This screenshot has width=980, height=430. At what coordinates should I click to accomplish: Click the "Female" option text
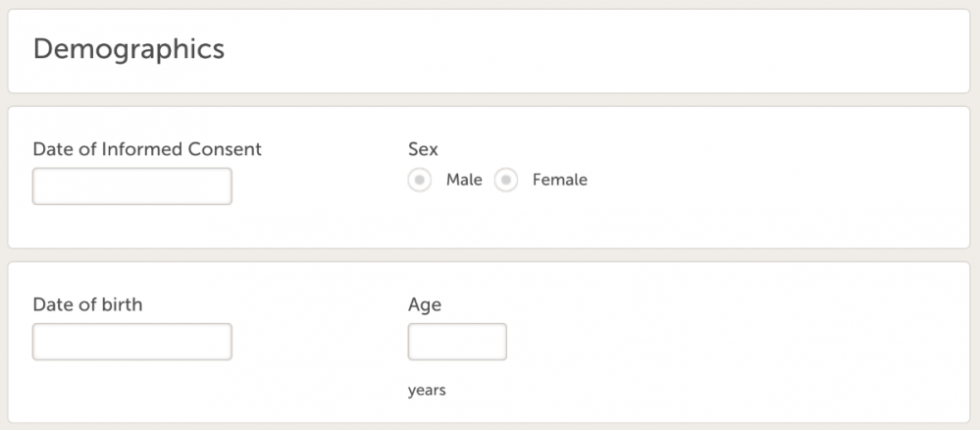pyautogui.click(x=559, y=180)
